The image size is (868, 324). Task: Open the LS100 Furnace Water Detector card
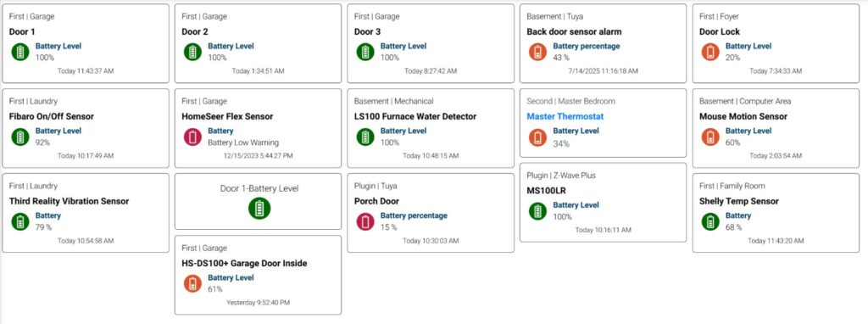point(431,128)
